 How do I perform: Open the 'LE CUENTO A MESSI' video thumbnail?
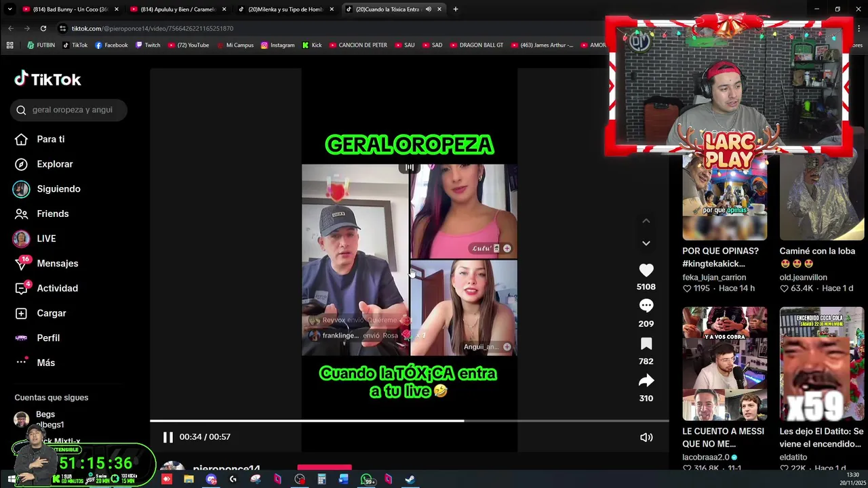tap(724, 364)
